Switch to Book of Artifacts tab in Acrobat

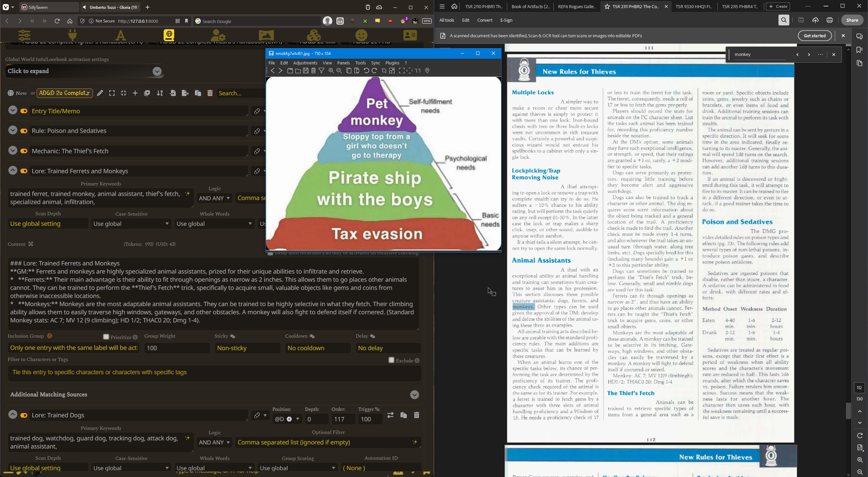coord(530,6)
